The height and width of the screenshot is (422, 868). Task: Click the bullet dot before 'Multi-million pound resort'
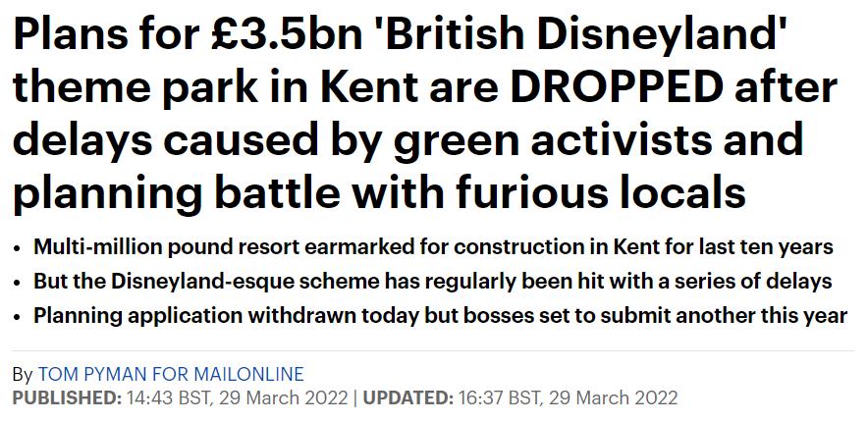(18, 248)
